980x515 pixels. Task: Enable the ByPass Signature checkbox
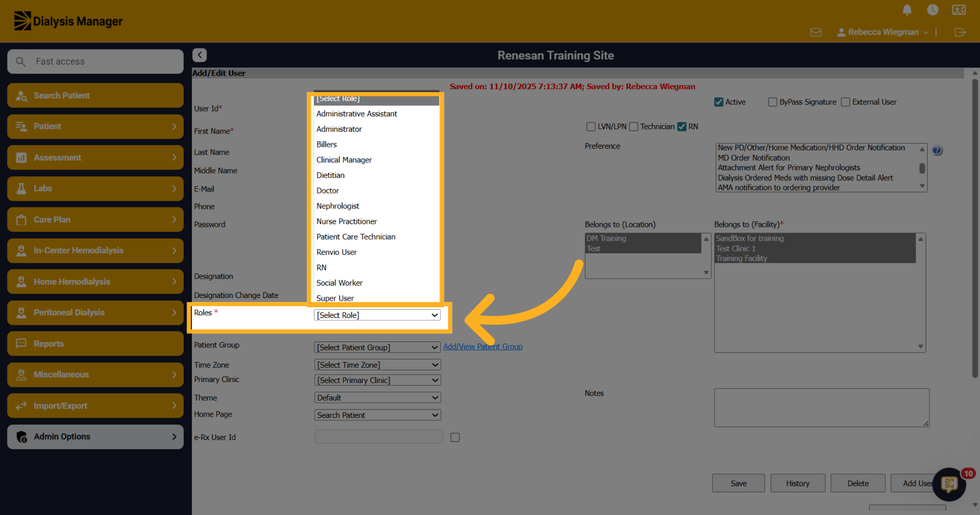tap(772, 102)
